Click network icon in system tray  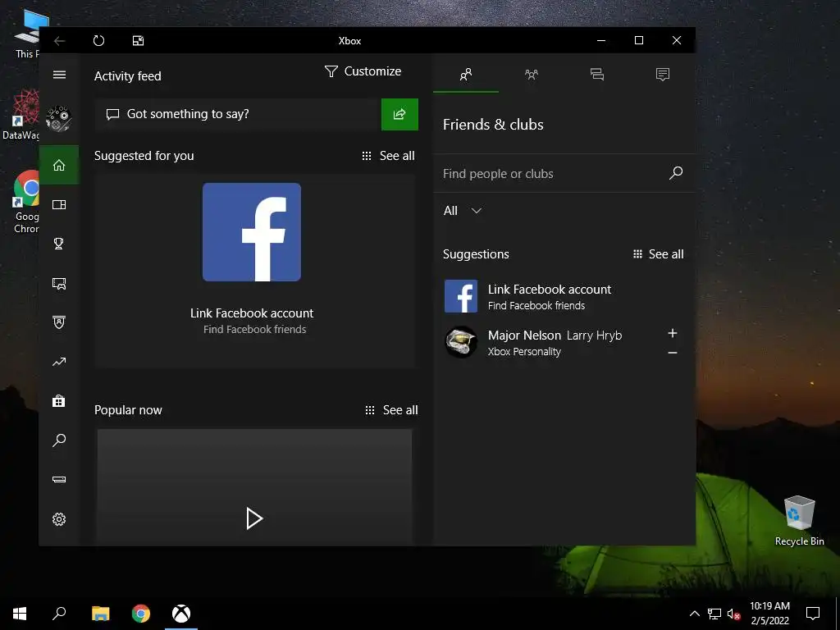click(x=714, y=614)
